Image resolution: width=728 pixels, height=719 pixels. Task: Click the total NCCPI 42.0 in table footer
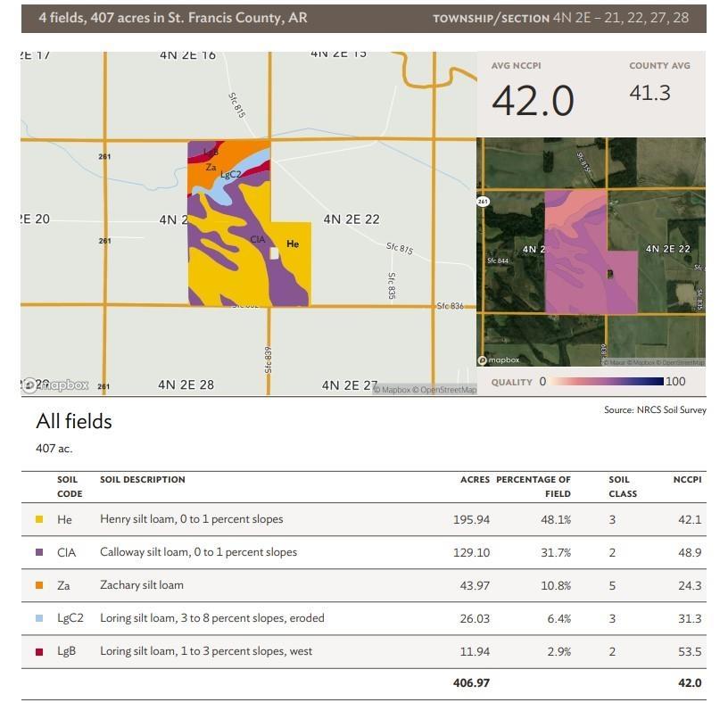click(690, 682)
